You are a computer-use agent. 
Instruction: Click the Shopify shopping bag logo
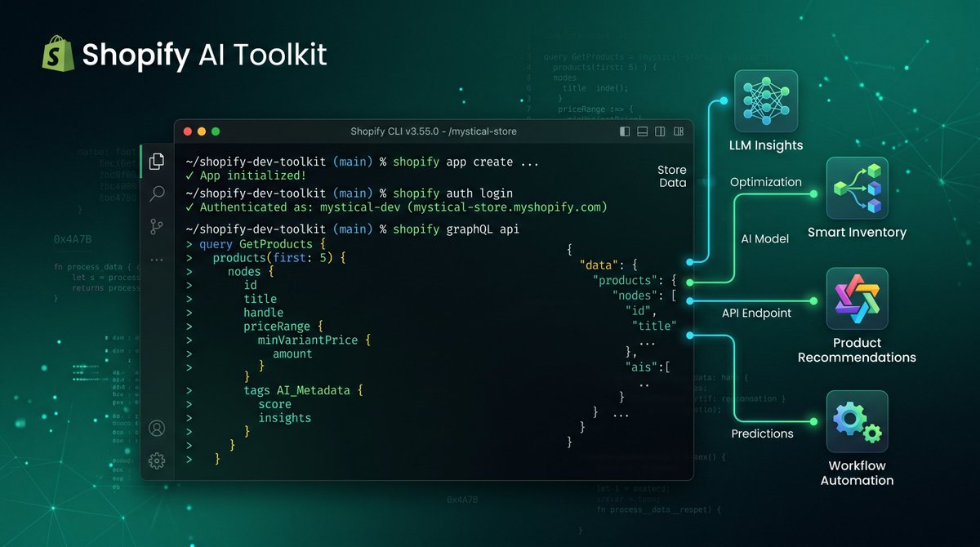[57, 54]
